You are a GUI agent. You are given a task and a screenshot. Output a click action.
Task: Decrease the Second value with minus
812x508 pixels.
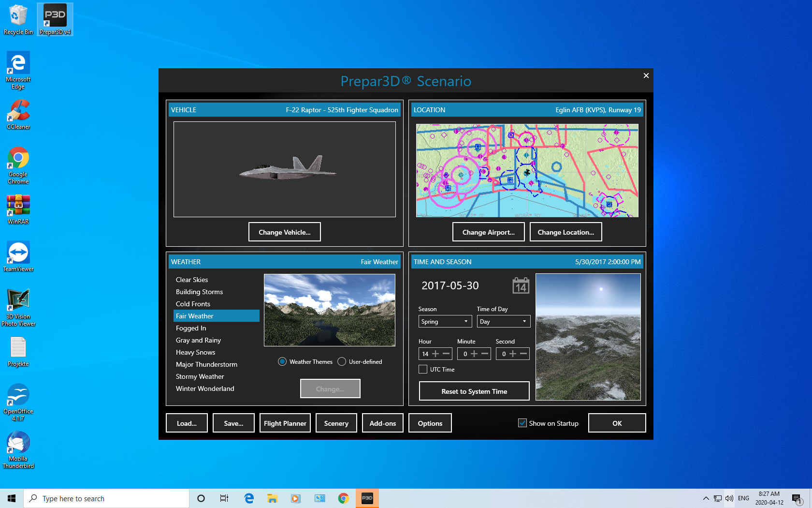coord(523,354)
